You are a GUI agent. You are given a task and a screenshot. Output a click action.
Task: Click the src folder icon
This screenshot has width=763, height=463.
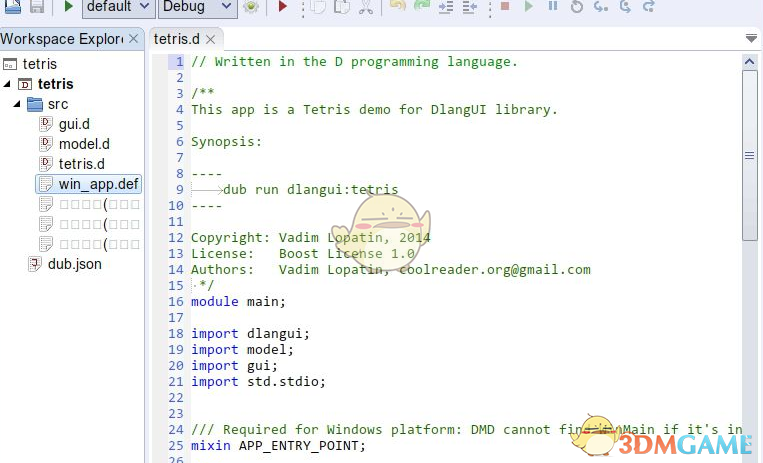click(x=35, y=104)
